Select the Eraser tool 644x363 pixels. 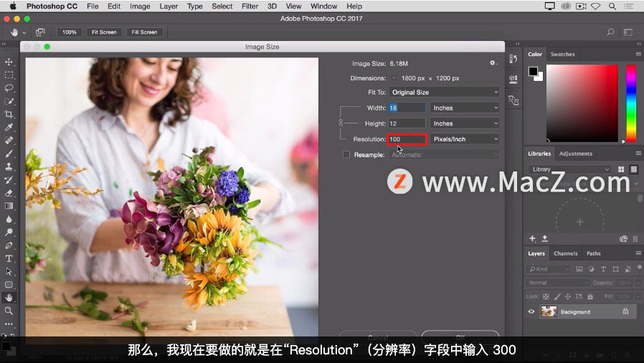tap(9, 193)
